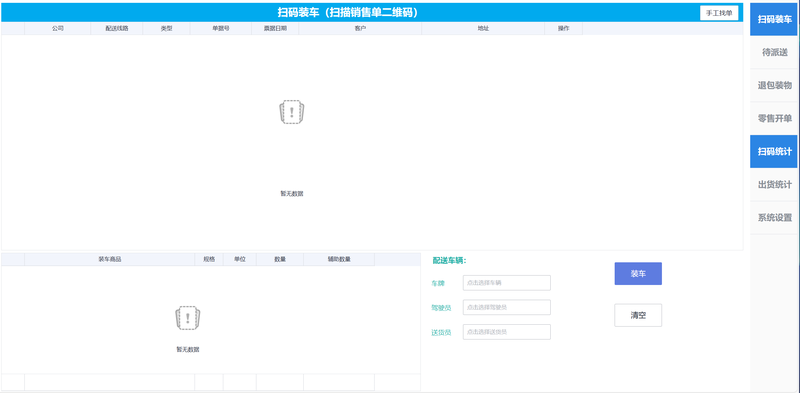Open the 送货员 delivery person selection field
The width and height of the screenshot is (800, 393).
507,332
